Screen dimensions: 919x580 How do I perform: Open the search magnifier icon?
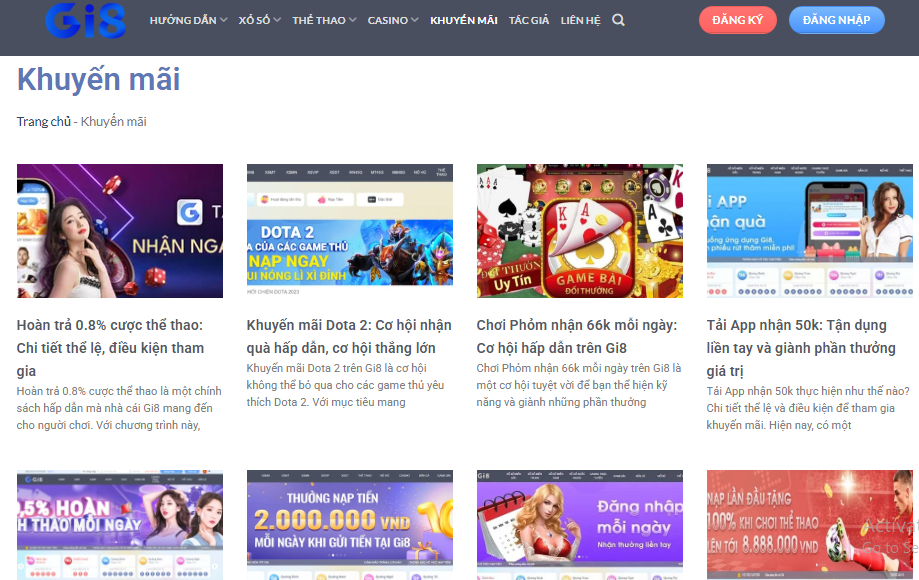point(618,20)
